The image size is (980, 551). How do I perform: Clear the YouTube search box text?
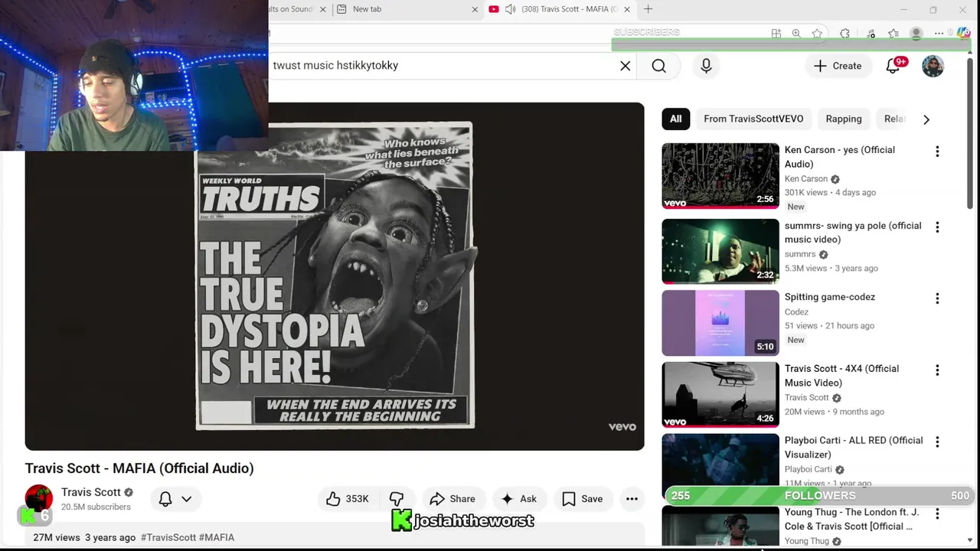[626, 66]
